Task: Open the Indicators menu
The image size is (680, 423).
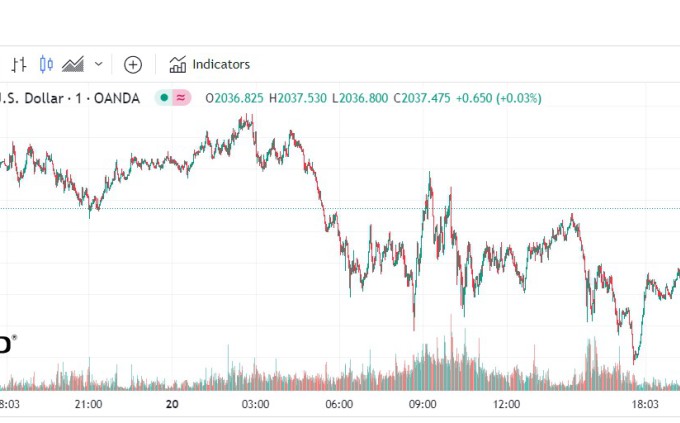Action: [209, 64]
